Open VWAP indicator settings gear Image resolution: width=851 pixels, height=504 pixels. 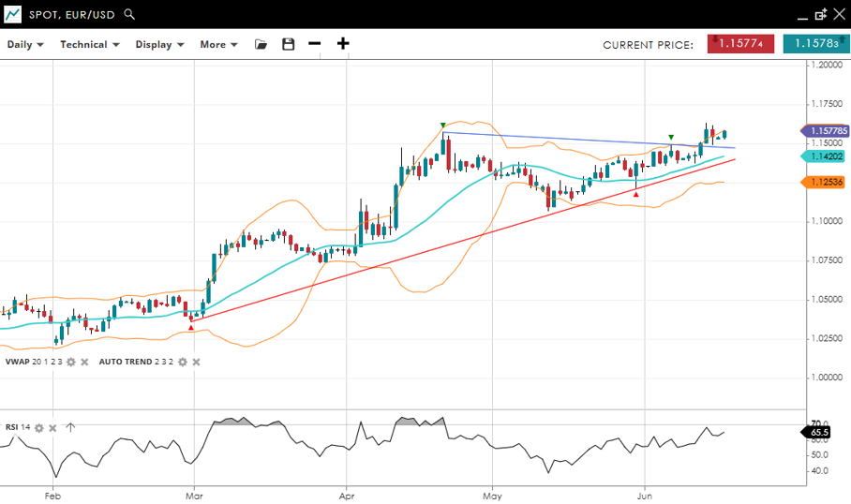tap(70, 362)
